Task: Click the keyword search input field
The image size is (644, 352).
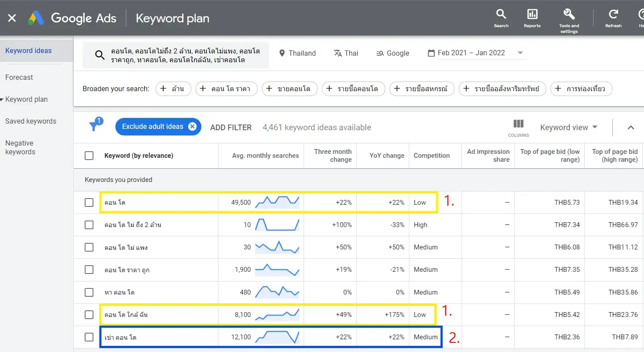Action: (175, 55)
